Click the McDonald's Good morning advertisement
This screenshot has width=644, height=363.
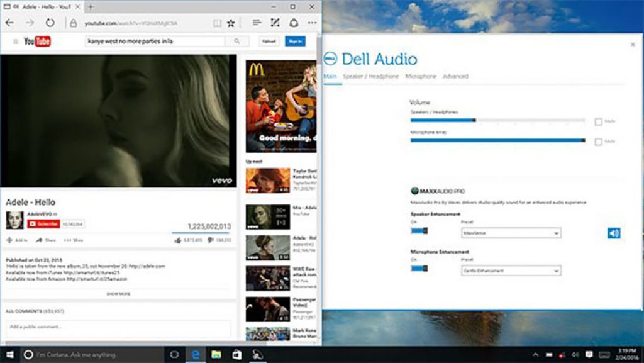[x=281, y=106]
